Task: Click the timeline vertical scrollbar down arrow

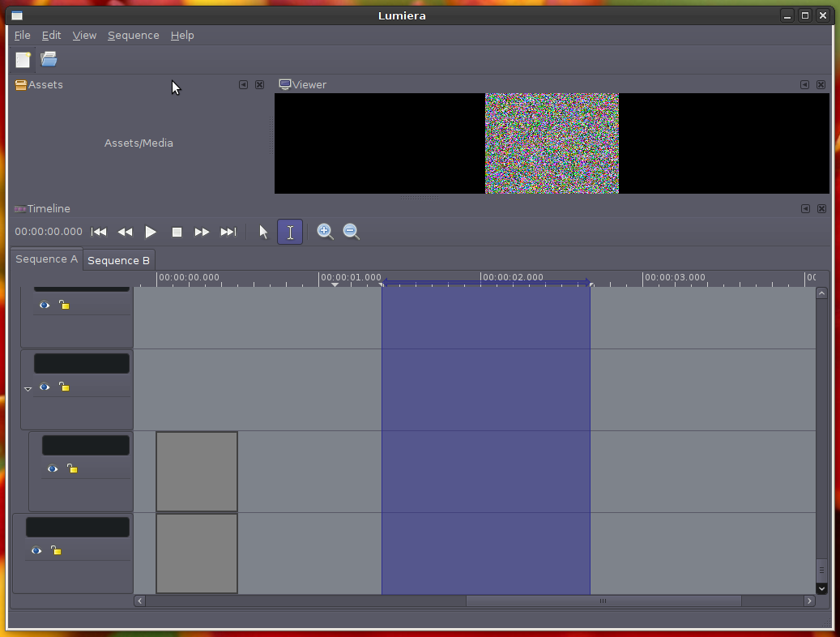Action: tap(821, 588)
